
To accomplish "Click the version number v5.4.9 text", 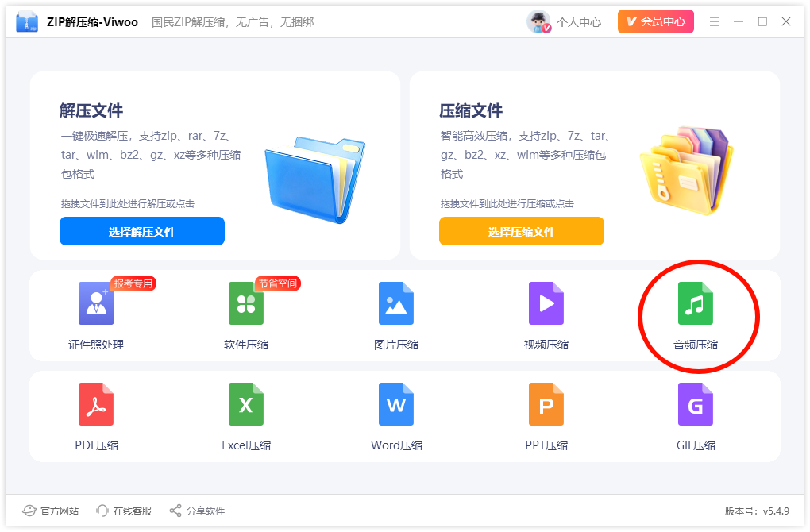I will tap(776, 511).
